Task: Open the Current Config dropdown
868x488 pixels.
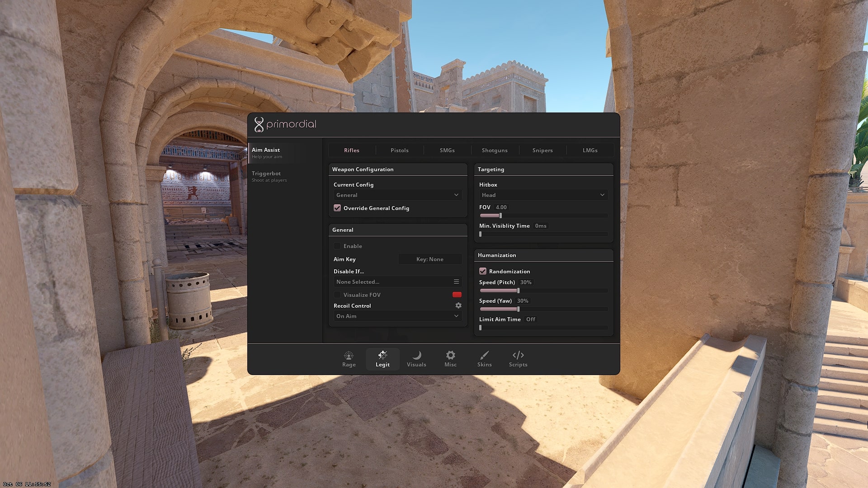Action: pyautogui.click(x=397, y=195)
